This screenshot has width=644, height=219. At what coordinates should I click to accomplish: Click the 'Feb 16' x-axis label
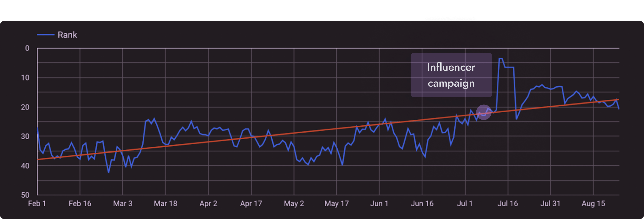(x=80, y=204)
